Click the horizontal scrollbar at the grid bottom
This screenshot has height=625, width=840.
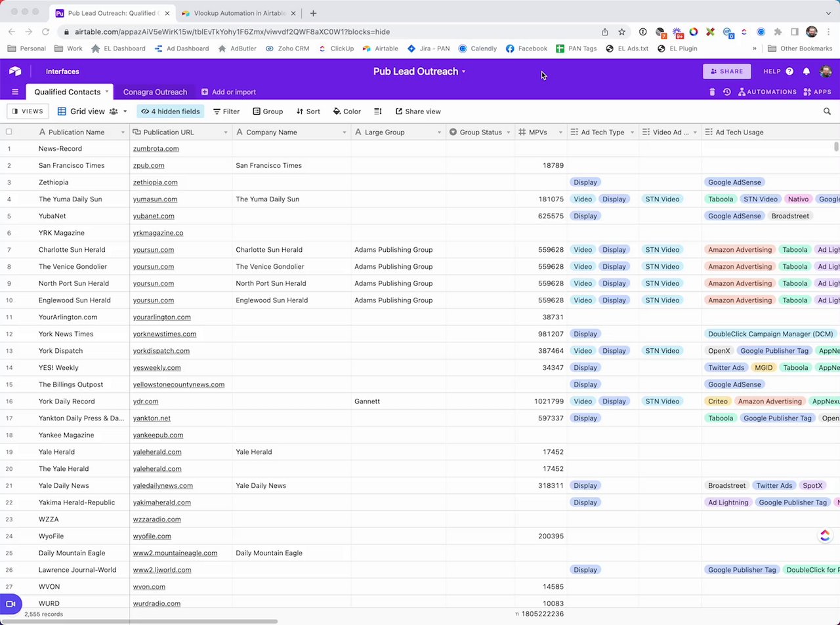point(141,621)
